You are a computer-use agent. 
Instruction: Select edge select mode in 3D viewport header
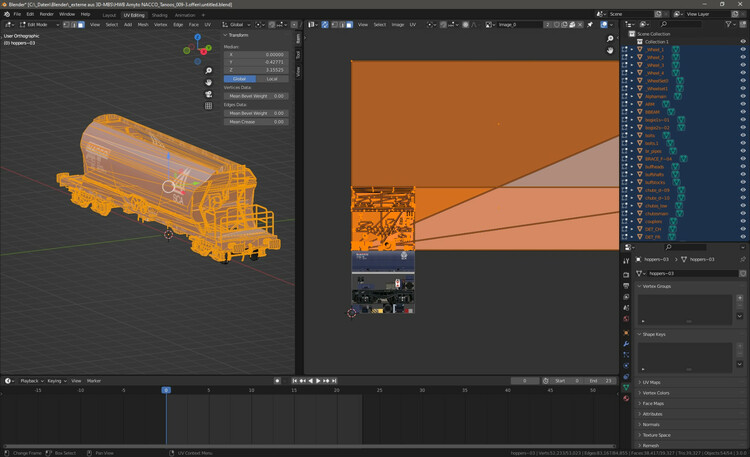pyautogui.click(x=74, y=24)
